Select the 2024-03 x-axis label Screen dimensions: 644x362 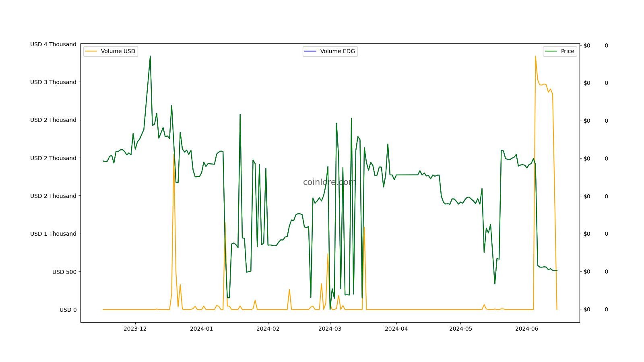point(330,329)
